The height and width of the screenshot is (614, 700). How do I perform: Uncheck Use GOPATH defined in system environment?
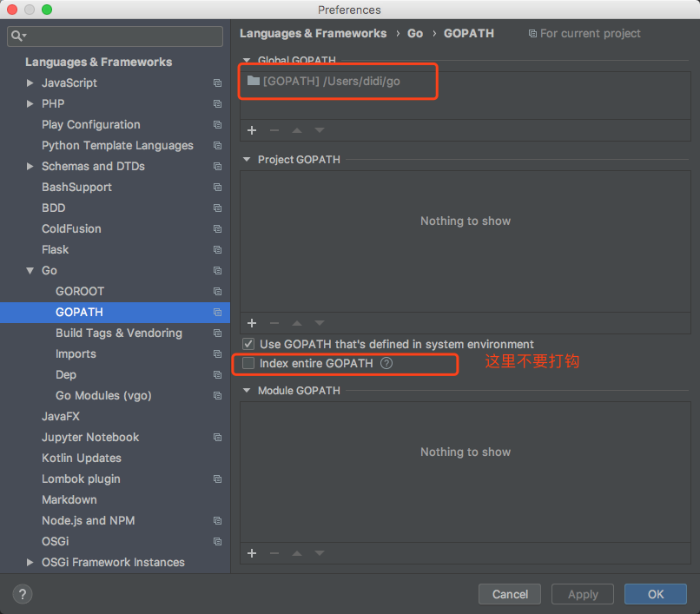248,344
